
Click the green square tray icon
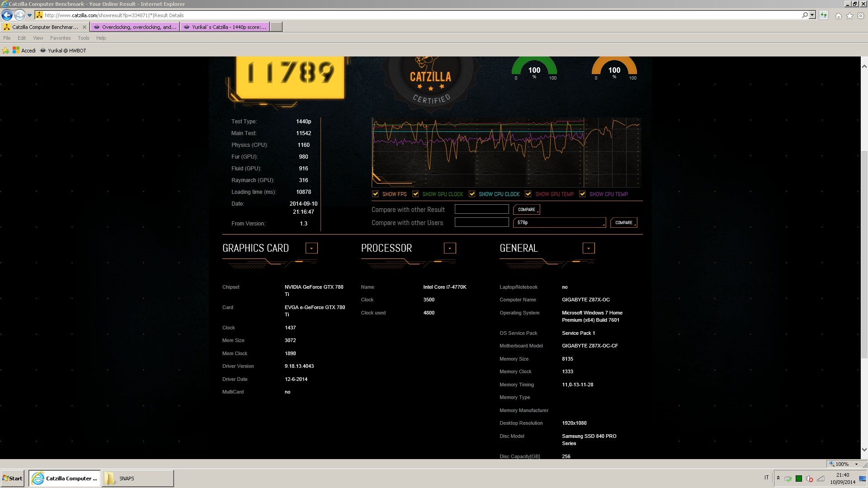click(x=799, y=479)
